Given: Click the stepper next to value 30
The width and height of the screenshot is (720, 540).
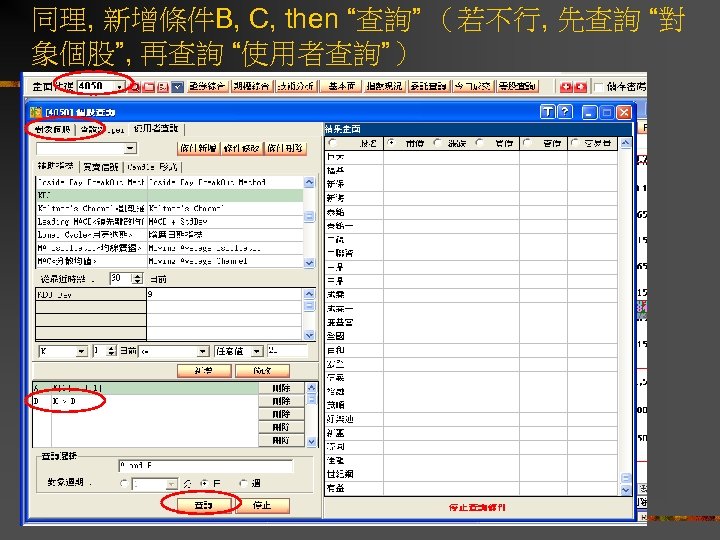Looking at the screenshot, I should point(137,278).
